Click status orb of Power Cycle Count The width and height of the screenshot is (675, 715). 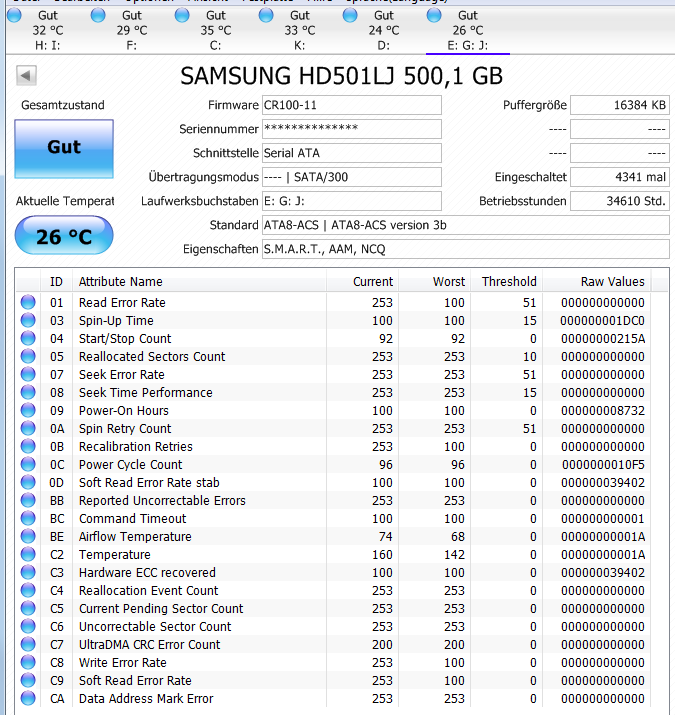coord(28,464)
